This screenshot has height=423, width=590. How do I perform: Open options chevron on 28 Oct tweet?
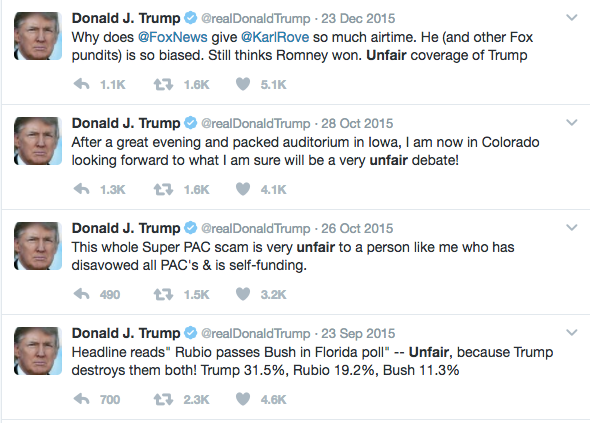572,123
